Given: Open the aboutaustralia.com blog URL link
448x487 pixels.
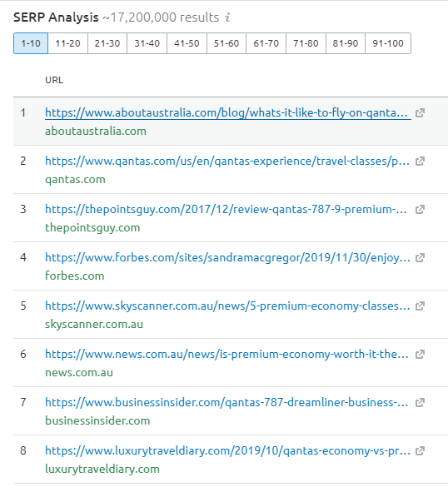Looking at the screenshot, I should coord(228,112).
